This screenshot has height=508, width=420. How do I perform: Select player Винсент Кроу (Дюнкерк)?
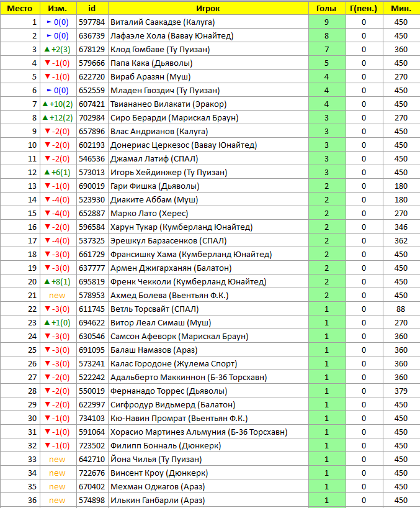(x=159, y=473)
